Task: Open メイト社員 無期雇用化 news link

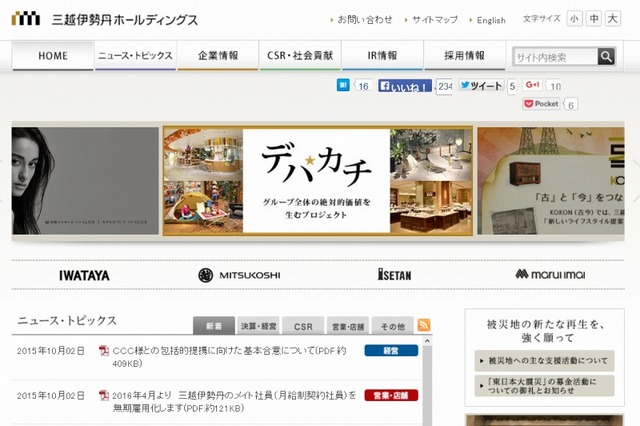Action: point(234,402)
